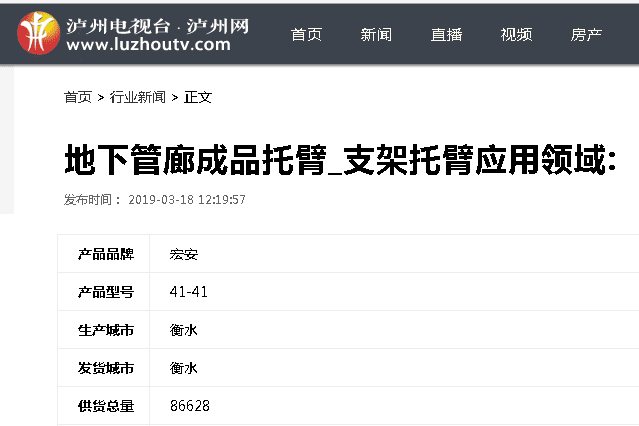Click the 泸州电视台·泸州网 site name
The height and width of the screenshot is (426, 639).
pos(157,23)
